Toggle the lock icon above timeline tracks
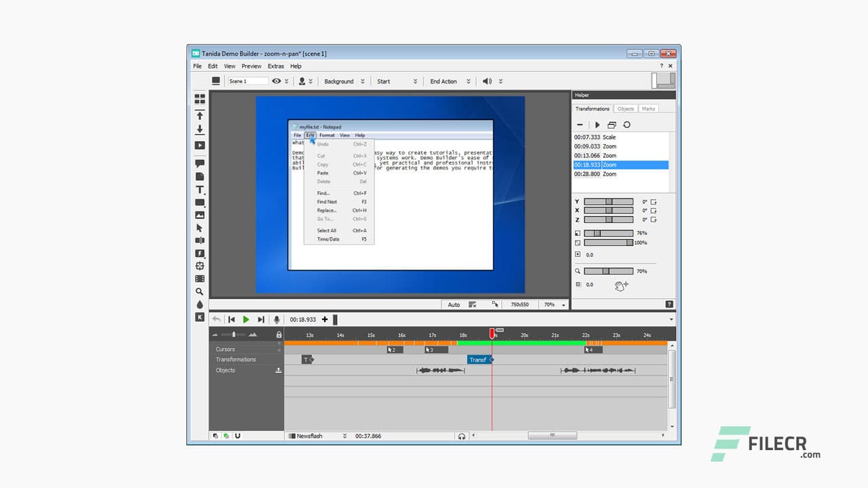Screen dimensions: 868x488 (279, 334)
